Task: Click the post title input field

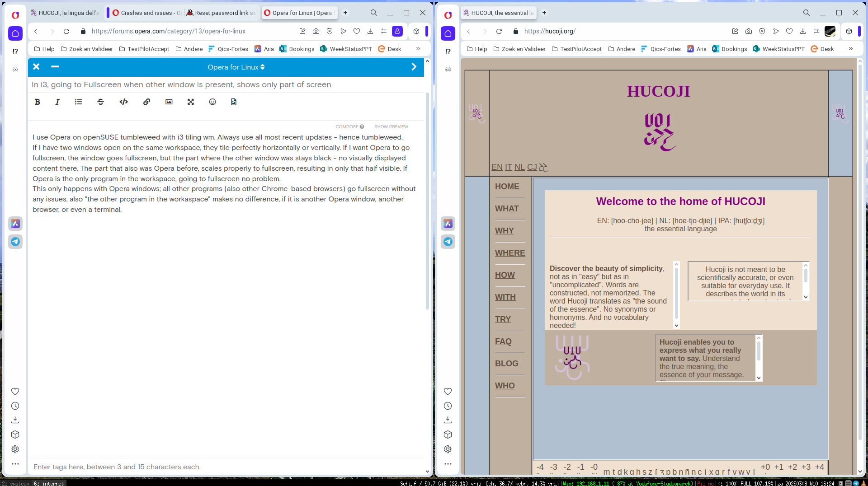Action: pos(226,85)
